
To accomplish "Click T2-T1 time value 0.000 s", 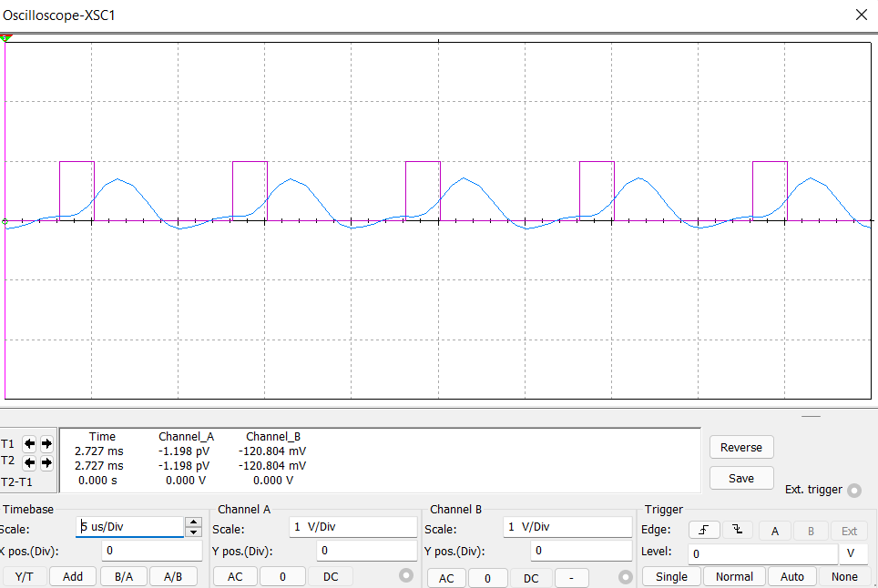I will pos(98,481).
